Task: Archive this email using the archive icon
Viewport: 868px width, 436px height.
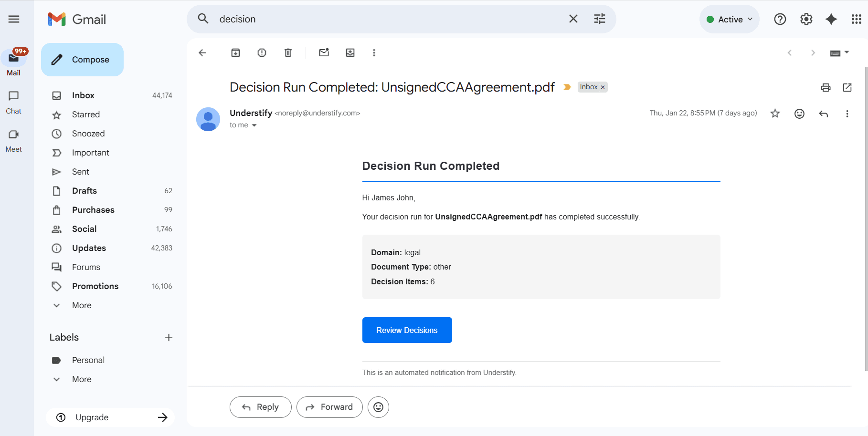Action: 235,53
